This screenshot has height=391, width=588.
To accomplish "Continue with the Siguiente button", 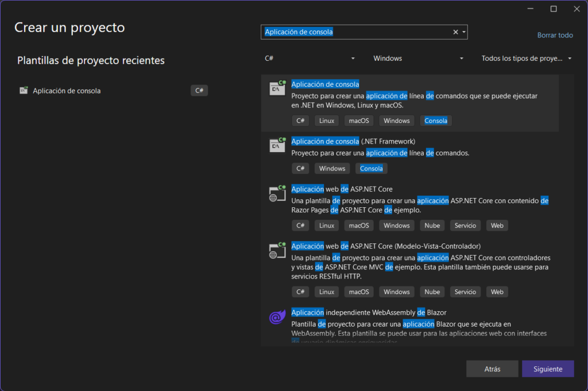I will pyautogui.click(x=548, y=369).
